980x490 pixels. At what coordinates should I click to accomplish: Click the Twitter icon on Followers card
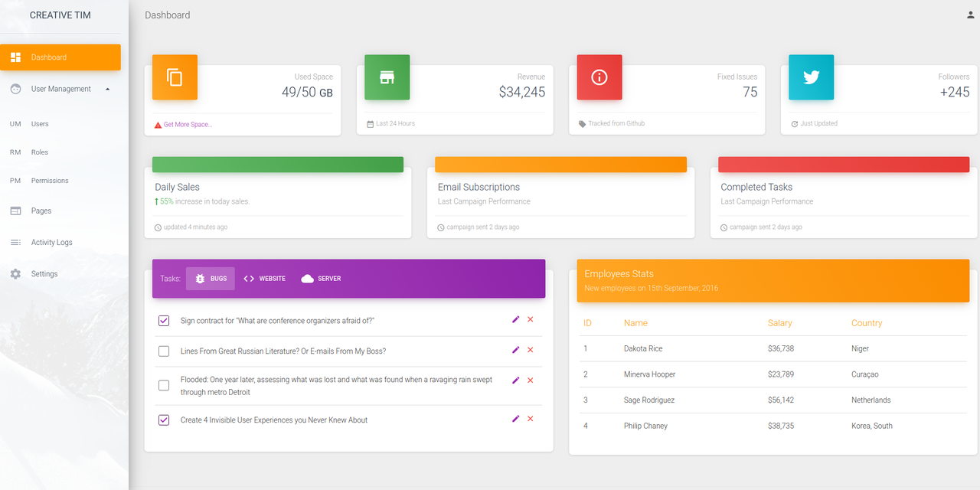coord(811,77)
